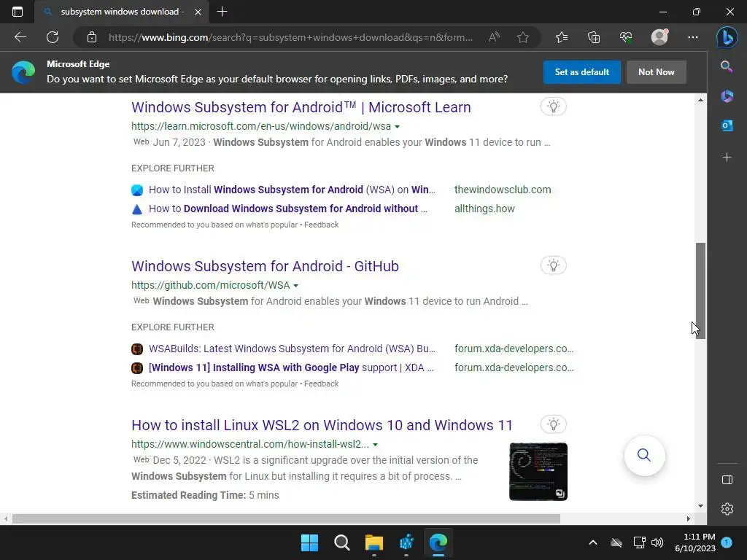Open How to Download Windows Subsystem link
The width and height of the screenshot is (747, 560).
click(x=288, y=209)
